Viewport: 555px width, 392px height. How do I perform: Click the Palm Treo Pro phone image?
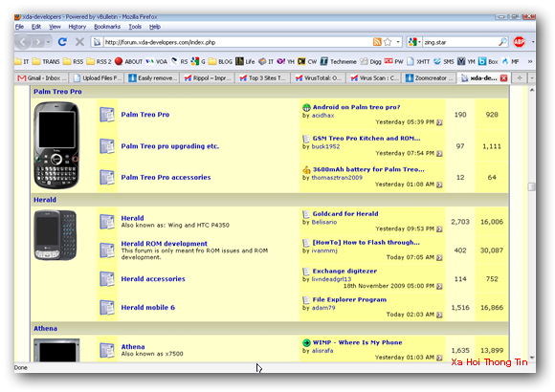tap(56, 145)
